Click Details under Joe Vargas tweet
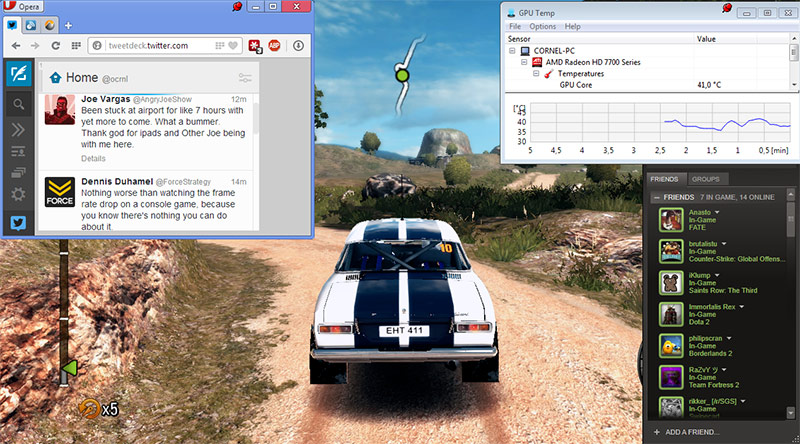Viewport: 800px width, 444px height. coord(93,159)
